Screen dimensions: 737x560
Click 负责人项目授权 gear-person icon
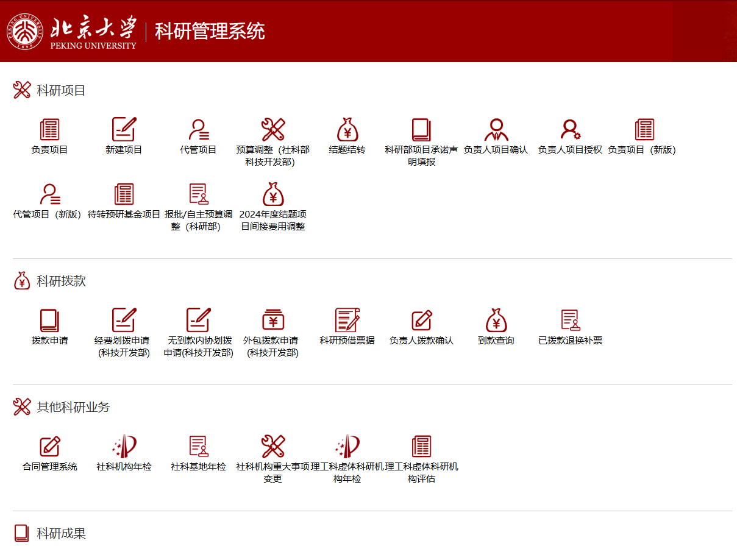point(570,130)
